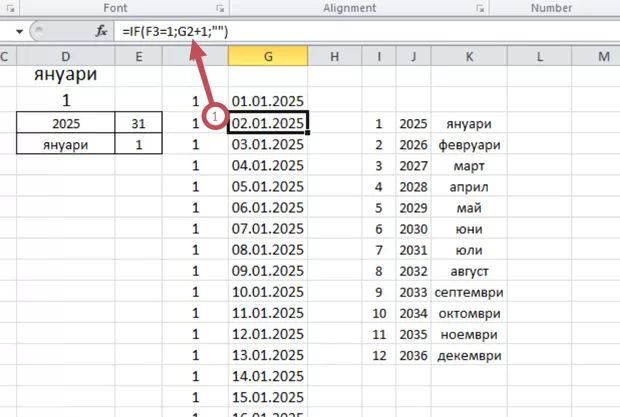The width and height of the screenshot is (620, 417).
Task: Select the date cell 15.01.2025
Action: (x=268, y=397)
